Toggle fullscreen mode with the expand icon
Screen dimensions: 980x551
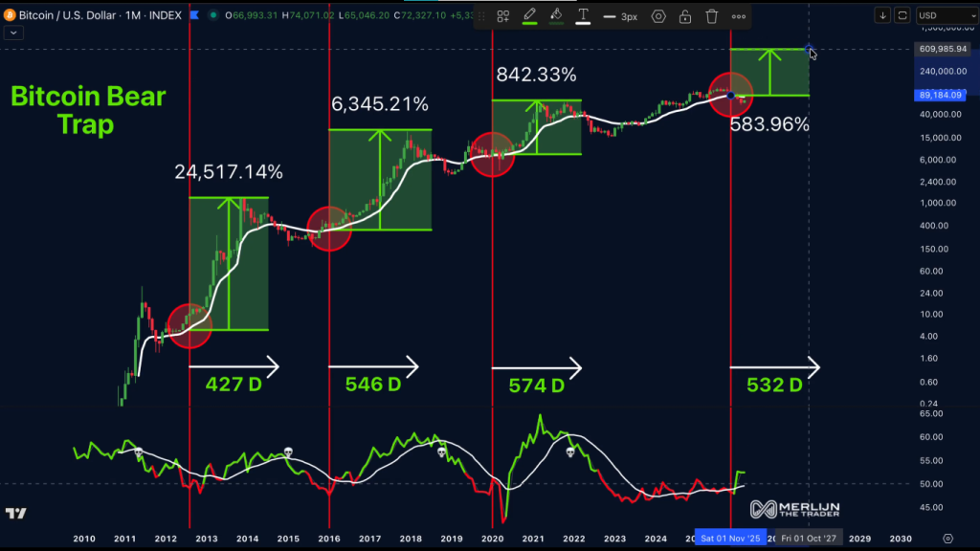pyautogui.click(x=903, y=15)
